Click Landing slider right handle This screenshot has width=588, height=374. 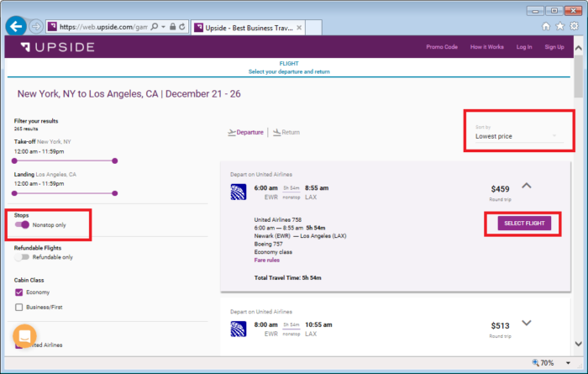pos(115,193)
